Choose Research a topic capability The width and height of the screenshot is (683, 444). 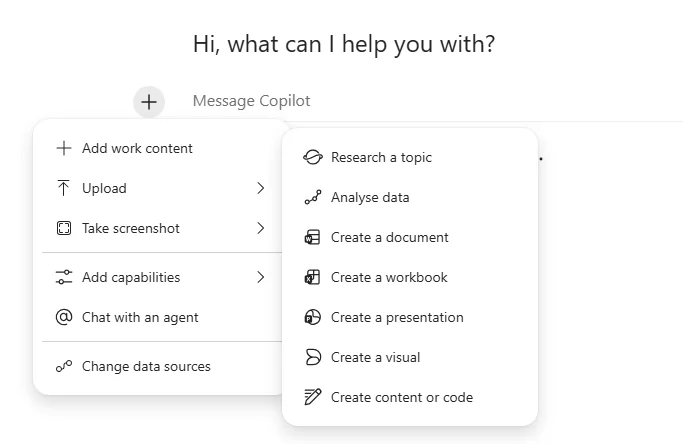click(x=410, y=157)
